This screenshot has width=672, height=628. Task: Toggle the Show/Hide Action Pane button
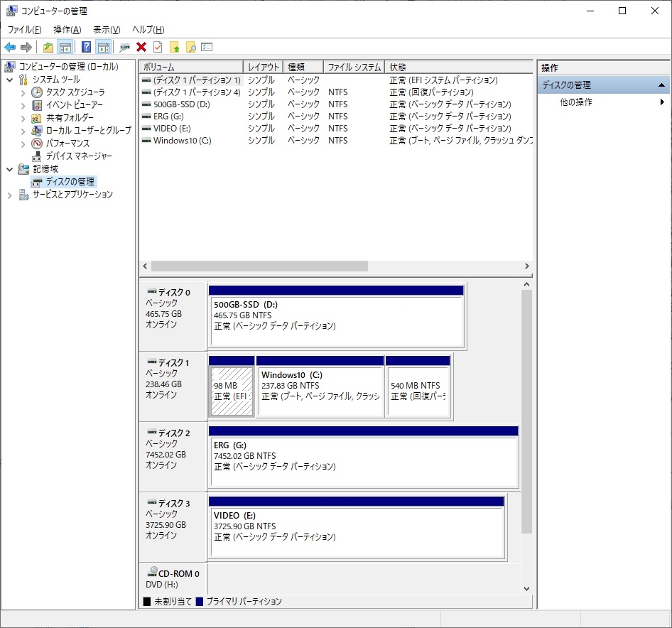103,47
